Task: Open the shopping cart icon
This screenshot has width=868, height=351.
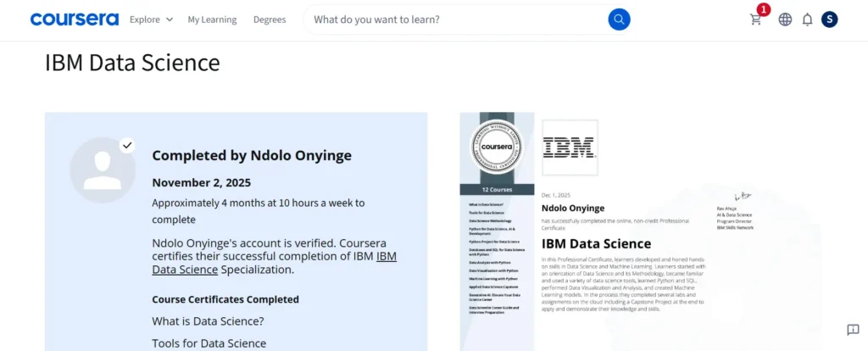Action: point(755,19)
